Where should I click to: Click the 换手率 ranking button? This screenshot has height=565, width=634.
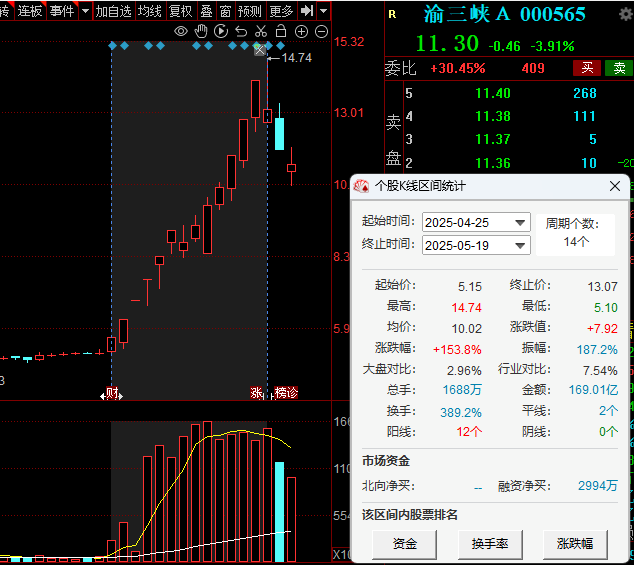coord(490,544)
